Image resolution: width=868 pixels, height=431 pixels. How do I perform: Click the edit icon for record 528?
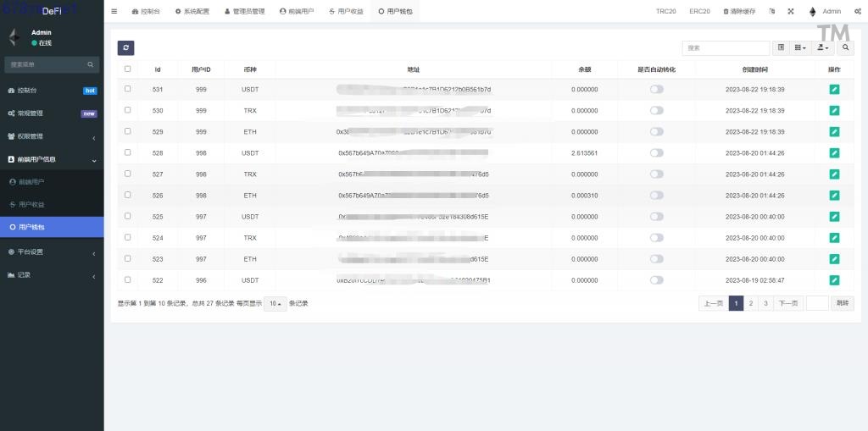pyautogui.click(x=834, y=152)
